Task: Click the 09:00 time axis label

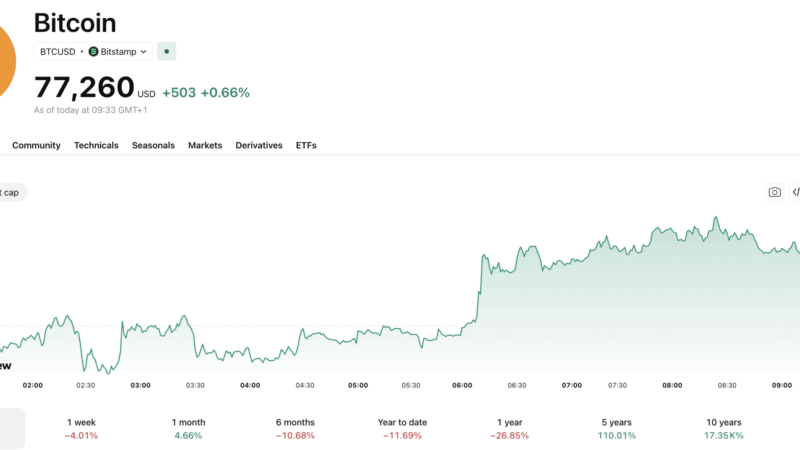Action: point(782,385)
